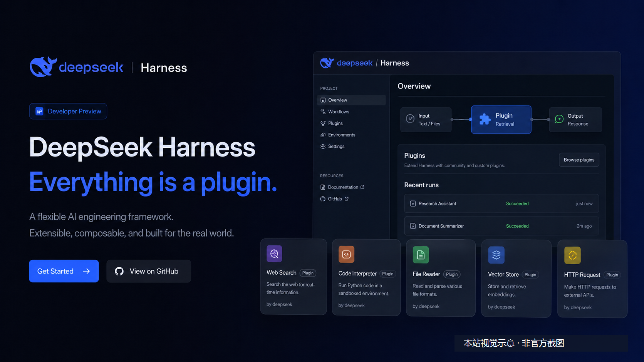Go to the Plugins sidebar item

tap(351, 123)
